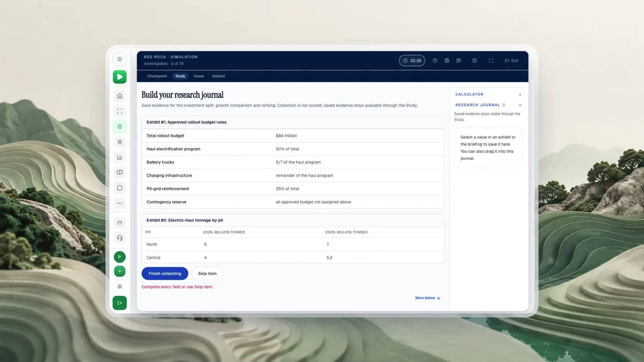This screenshot has width=644, height=362.
Task: Switch to the Checkpoint tab
Action: 157,76
